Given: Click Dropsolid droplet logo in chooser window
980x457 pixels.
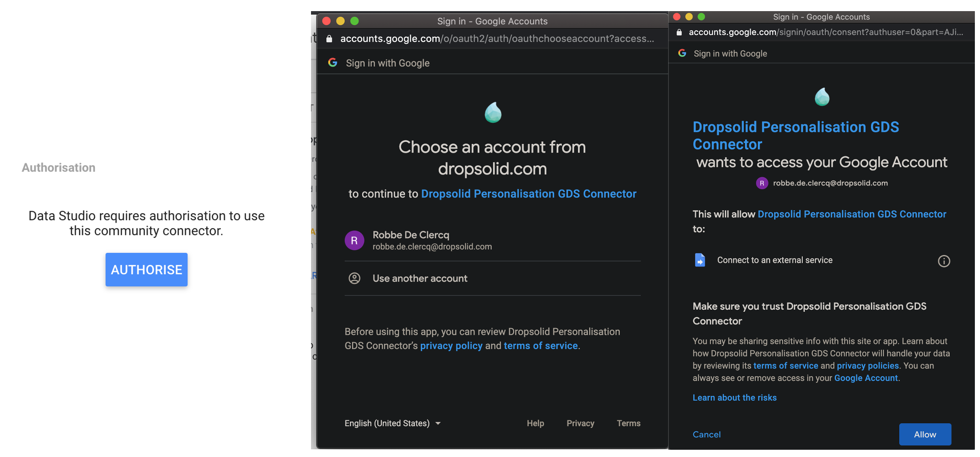Looking at the screenshot, I should coord(493,112).
